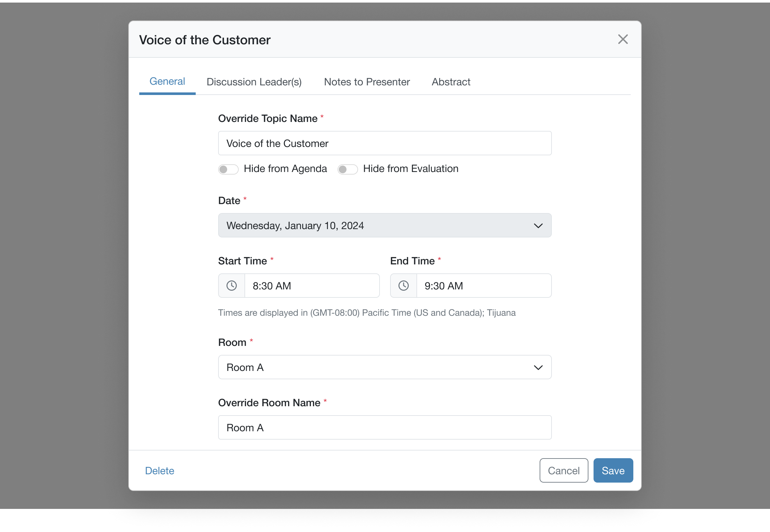
Task: Click the Room dropdown chevron arrow
Action: [538, 367]
